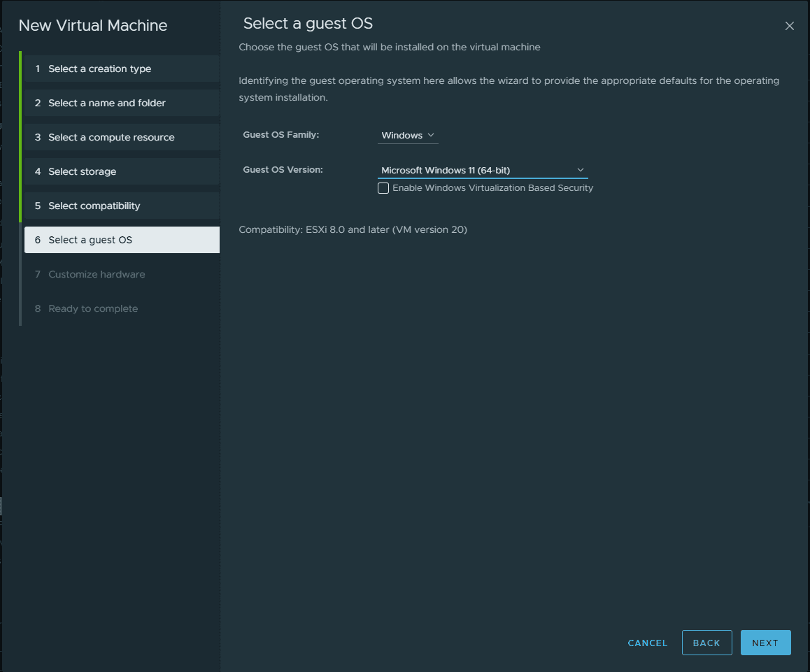This screenshot has height=672, width=810.
Task: Go to step 1 Select a creation type
Action: click(x=99, y=69)
